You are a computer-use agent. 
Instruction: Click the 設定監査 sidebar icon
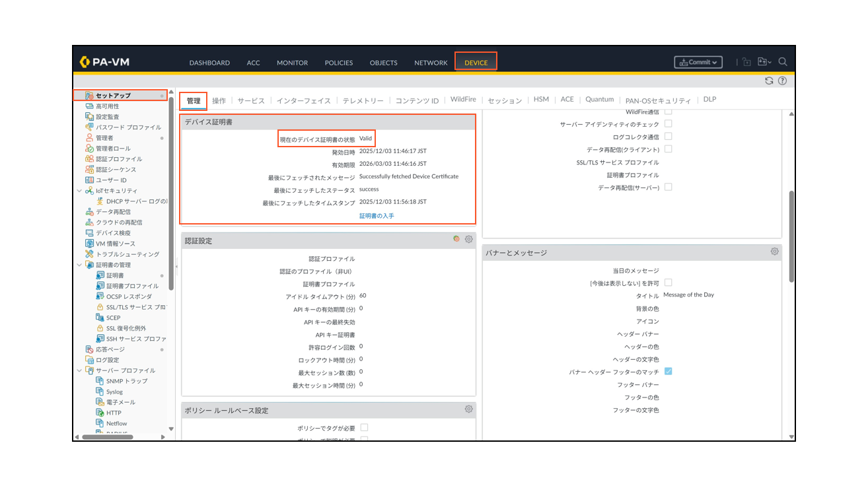(90, 117)
